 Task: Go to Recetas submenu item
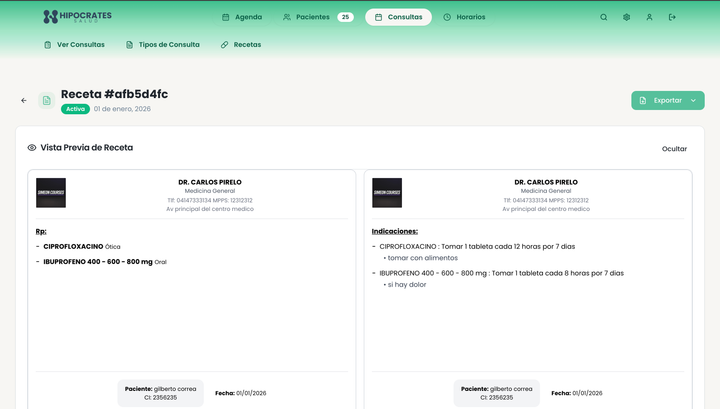241,45
